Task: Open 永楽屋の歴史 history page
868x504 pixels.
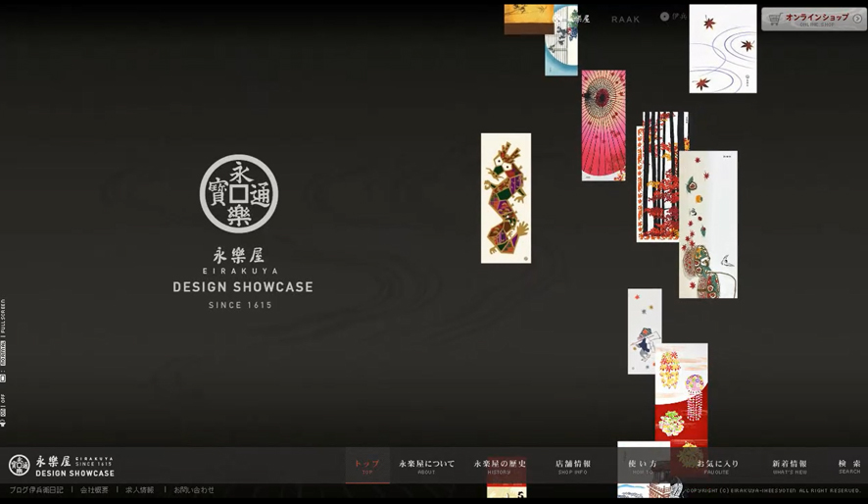Action: (x=500, y=467)
